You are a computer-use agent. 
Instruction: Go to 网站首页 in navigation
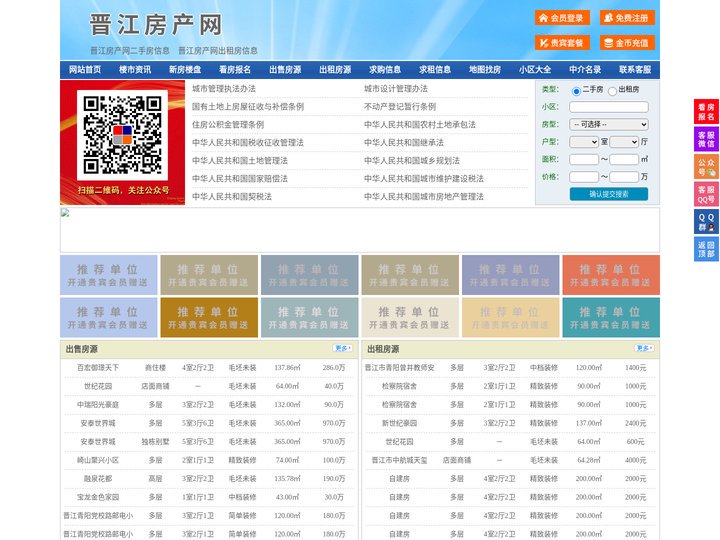(x=85, y=70)
